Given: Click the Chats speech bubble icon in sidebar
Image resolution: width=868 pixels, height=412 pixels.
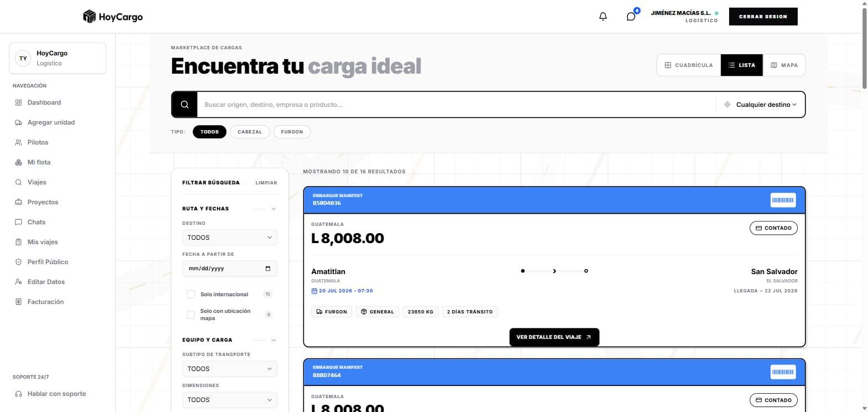Looking at the screenshot, I should [x=18, y=222].
